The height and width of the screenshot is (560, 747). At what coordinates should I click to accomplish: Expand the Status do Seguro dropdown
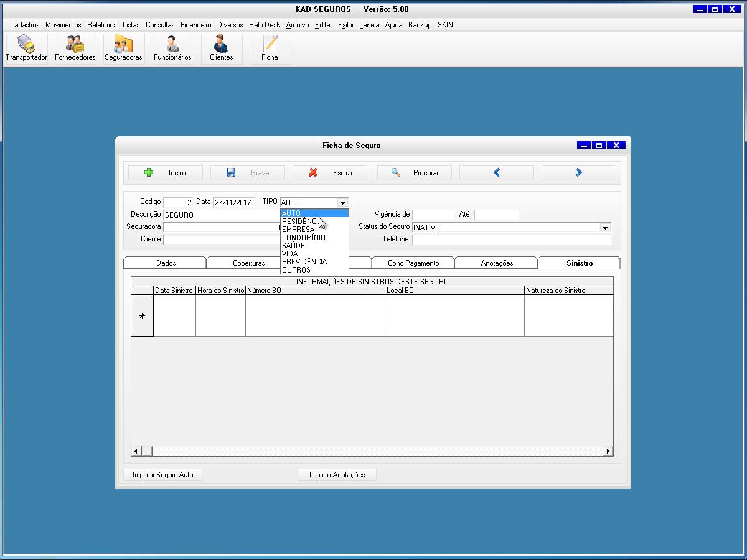tap(605, 228)
